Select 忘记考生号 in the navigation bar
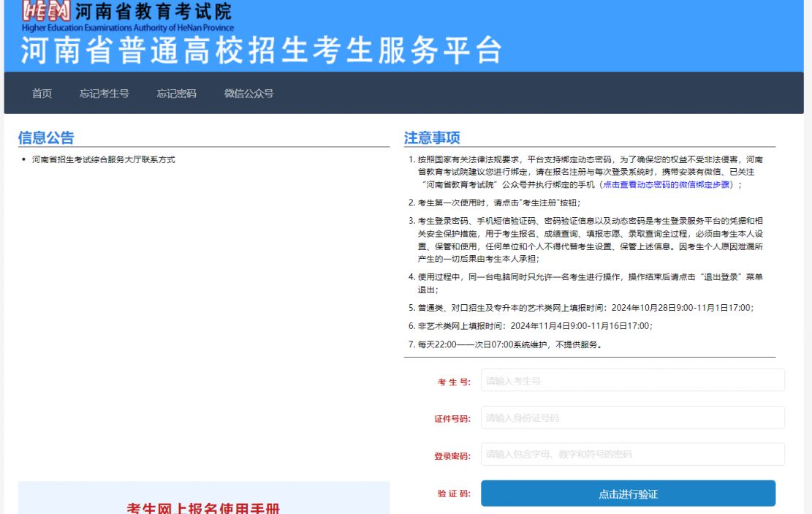The image size is (812, 514). coord(104,94)
